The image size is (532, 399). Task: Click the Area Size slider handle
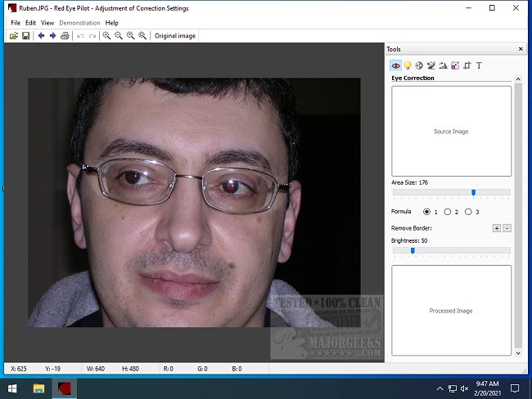click(x=473, y=193)
